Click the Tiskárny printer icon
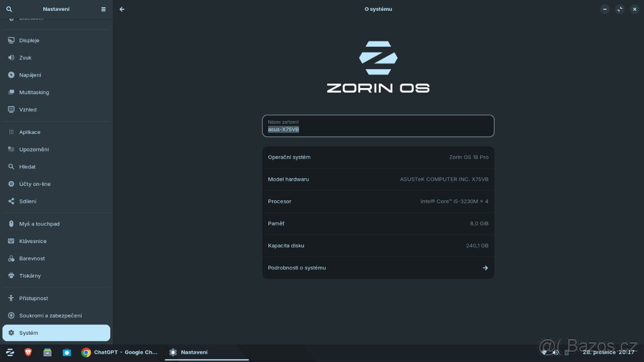The height and width of the screenshot is (362, 644). (11, 276)
